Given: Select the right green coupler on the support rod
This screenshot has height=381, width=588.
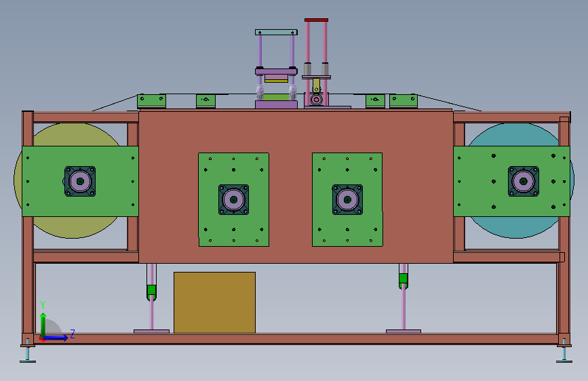Looking at the screenshot, I should point(403,279).
